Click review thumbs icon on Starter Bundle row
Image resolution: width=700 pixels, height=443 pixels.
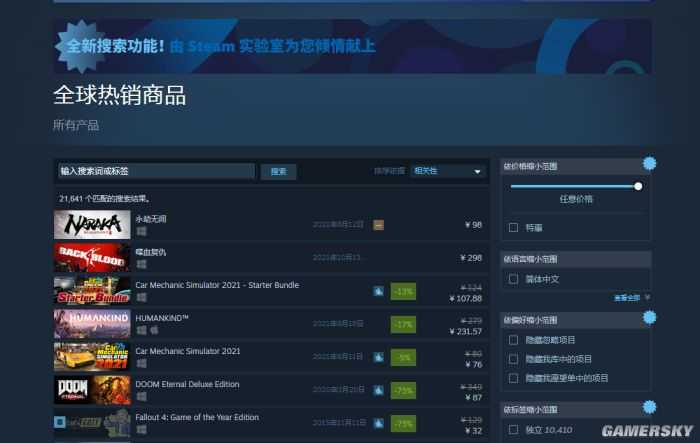pyautogui.click(x=379, y=291)
